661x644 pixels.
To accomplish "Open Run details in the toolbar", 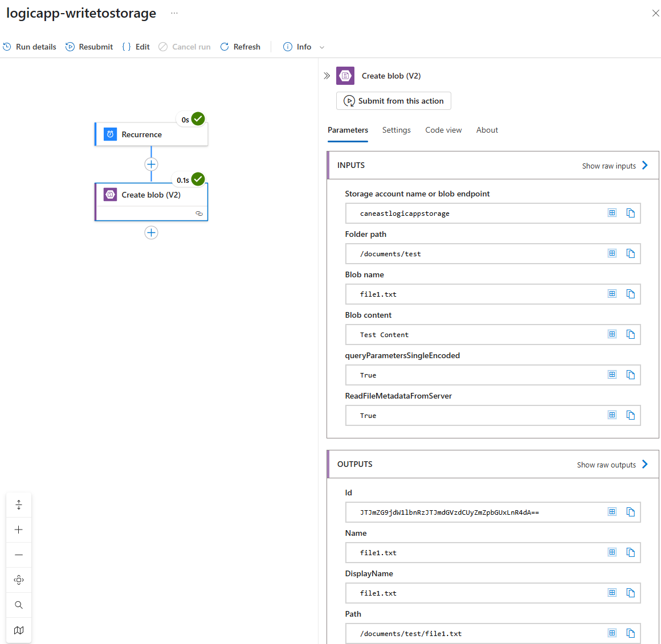I will pyautogui.click(x=30, y=47).
